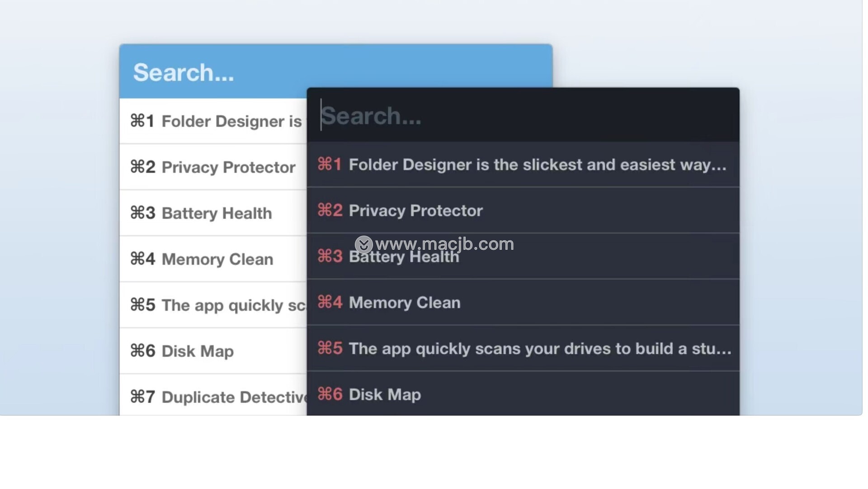868x489 pixels.
Task: Click the ⌘6 shortcut in light window
Action: point(143,351)
